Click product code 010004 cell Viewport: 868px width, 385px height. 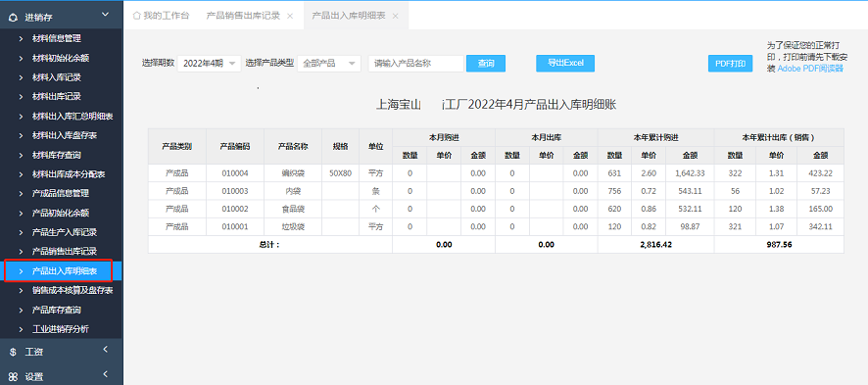click(235, 173)
